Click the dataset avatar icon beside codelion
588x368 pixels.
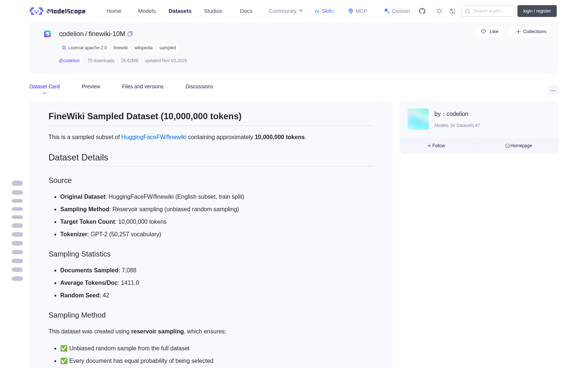click(47, 34)
